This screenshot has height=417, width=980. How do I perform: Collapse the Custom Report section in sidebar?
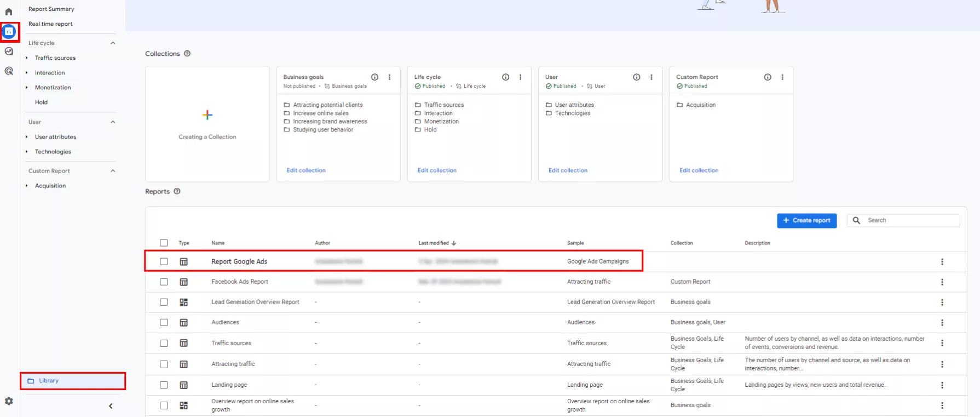(113, 170)
